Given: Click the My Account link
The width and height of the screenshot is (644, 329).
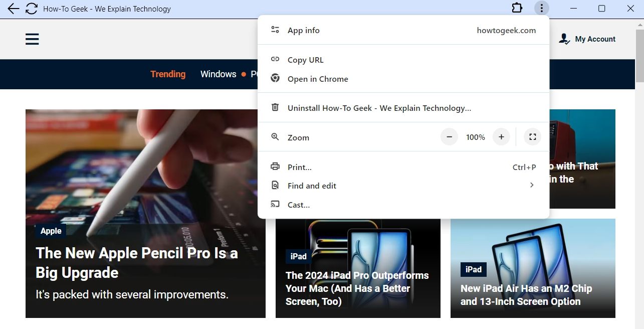Looking at the screenshot, I should tap(587, 39).
